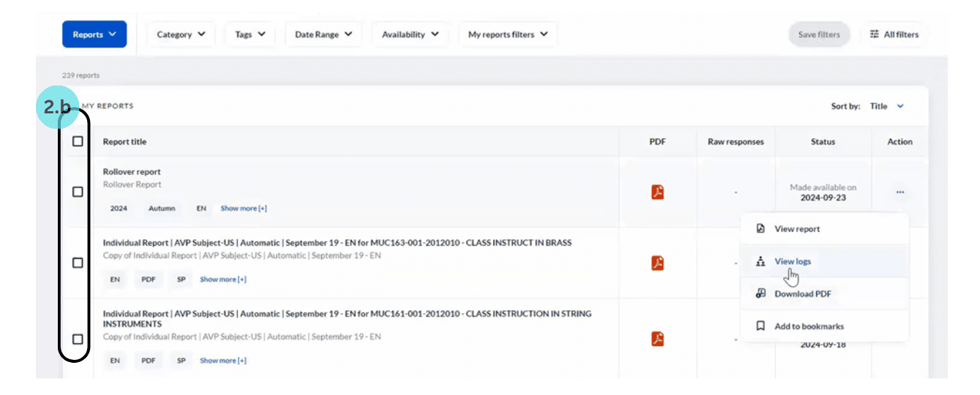
Task: Click the Action column header
Action: tap(899, 142)
